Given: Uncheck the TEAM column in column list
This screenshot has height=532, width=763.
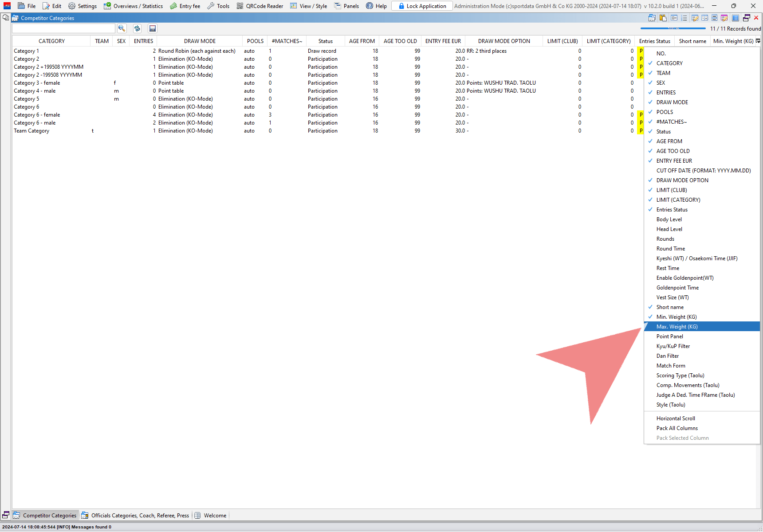Looking at the screenshot, I should tap(663, 73).
